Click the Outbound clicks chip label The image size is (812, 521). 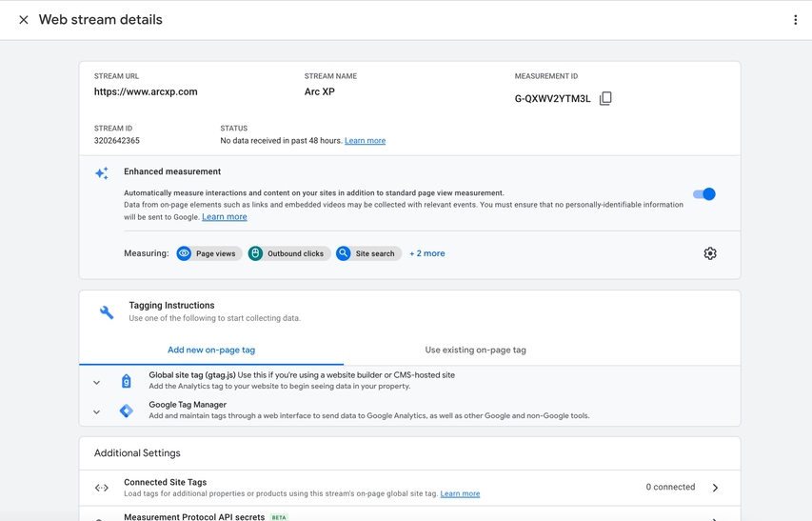(295, 253)
